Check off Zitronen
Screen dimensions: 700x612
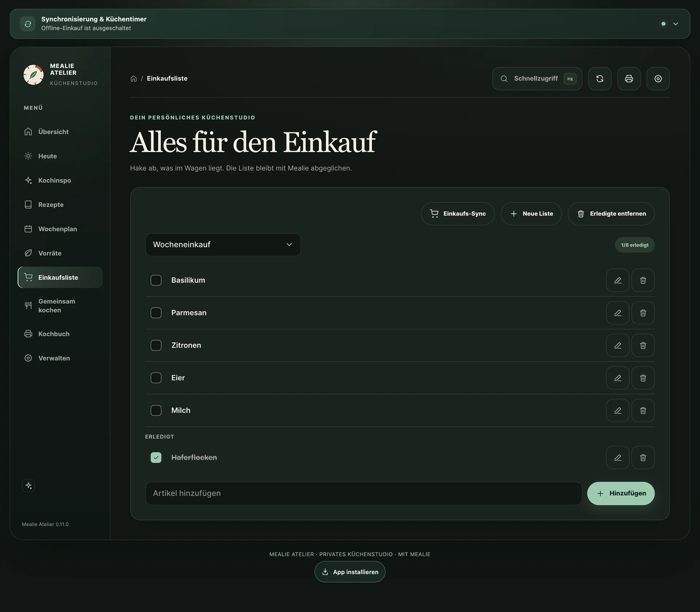(156, 345)
